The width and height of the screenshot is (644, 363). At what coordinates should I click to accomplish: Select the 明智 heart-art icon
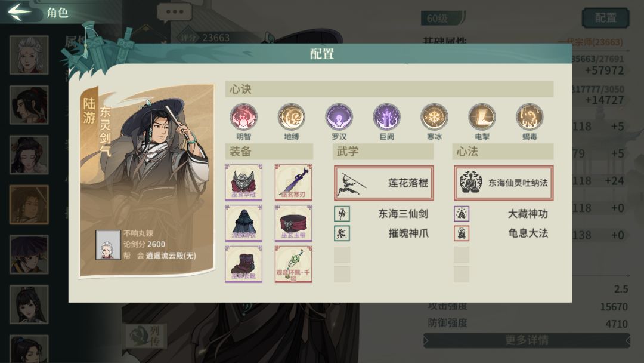click(x=243, y=117)
